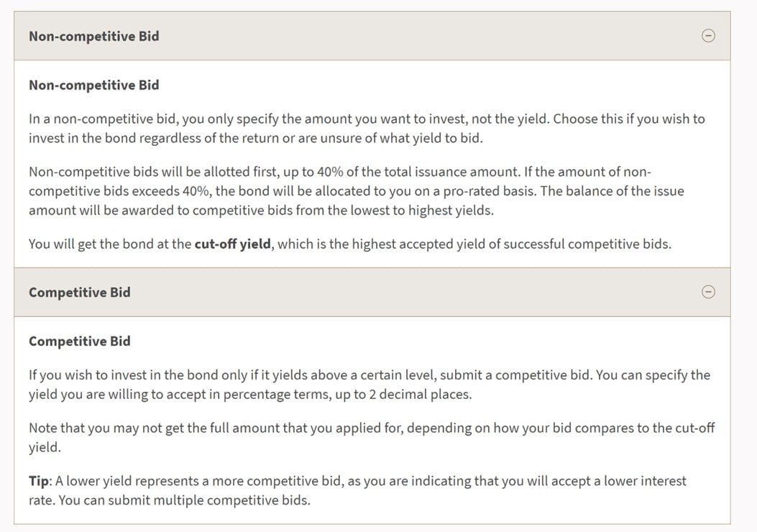Click the bold Competitive Bid heading in white body
Image resolution: width=757 pixels, height=532 pixels.
point(80,341)
